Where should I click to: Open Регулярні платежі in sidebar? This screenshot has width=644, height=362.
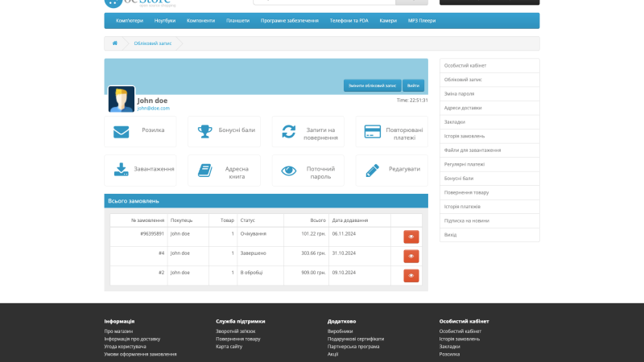coord(489,164)
